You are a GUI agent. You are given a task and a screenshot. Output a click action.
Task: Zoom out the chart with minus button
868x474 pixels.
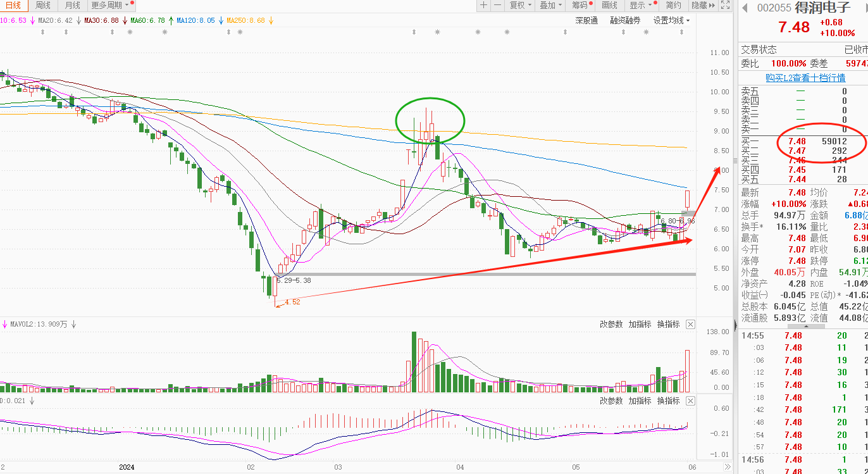[498, 5]
